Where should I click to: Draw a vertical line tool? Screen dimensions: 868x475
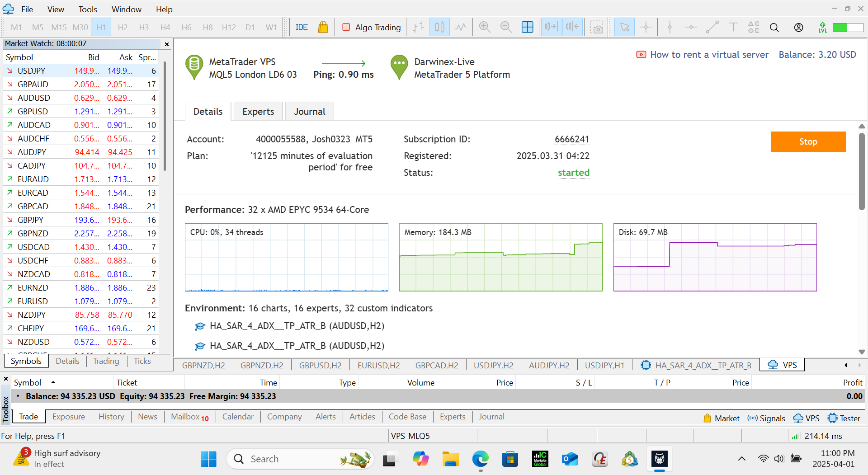[670, 27]
